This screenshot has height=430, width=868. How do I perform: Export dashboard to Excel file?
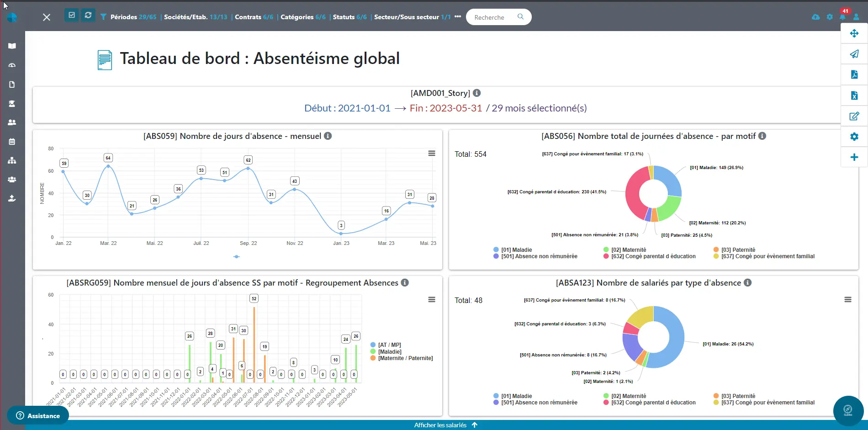854,96
